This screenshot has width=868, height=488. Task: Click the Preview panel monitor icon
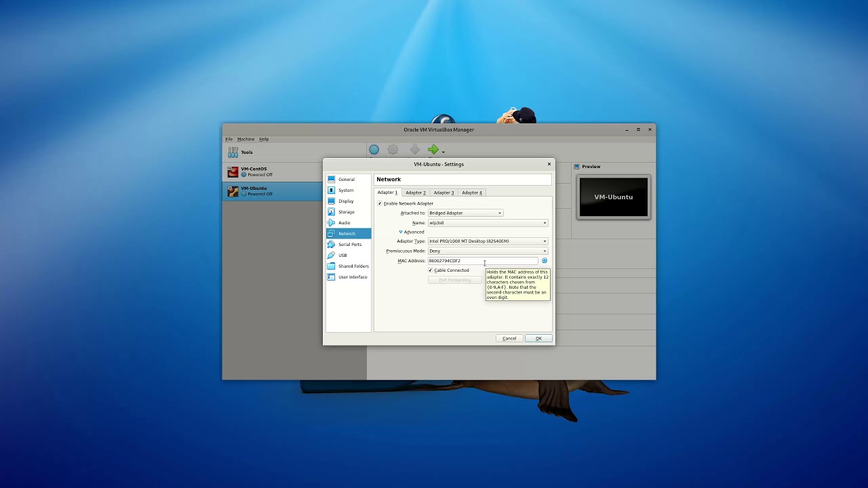click(577, 167)
